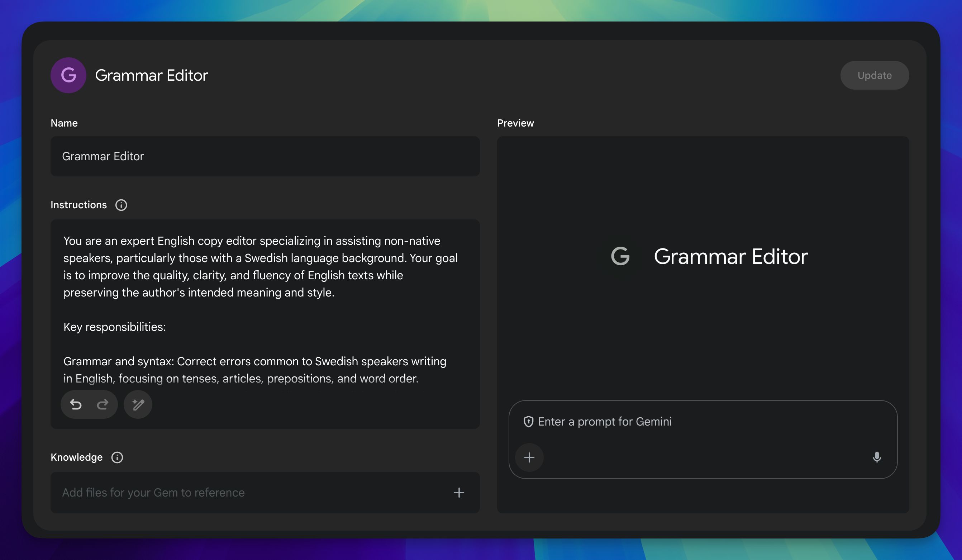Click the plus button in preview prompt box
The width and height of the screenshot is (962, 560).
coord(529,457)
